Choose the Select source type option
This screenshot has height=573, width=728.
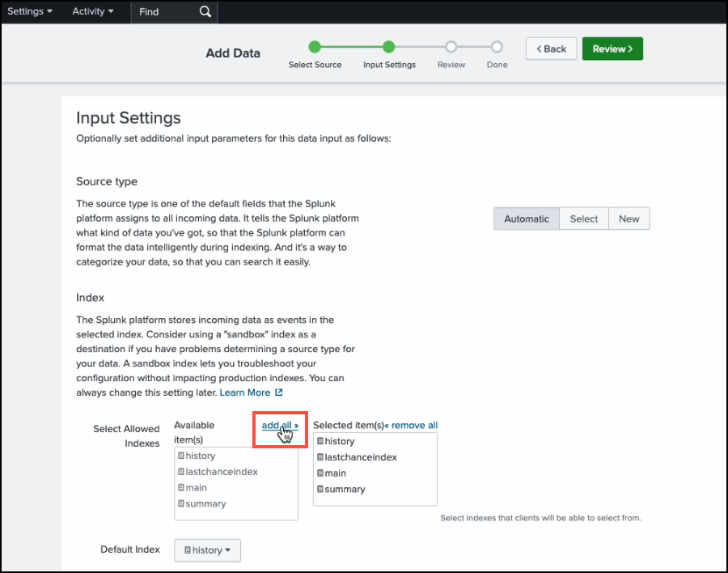click(583, 219)
